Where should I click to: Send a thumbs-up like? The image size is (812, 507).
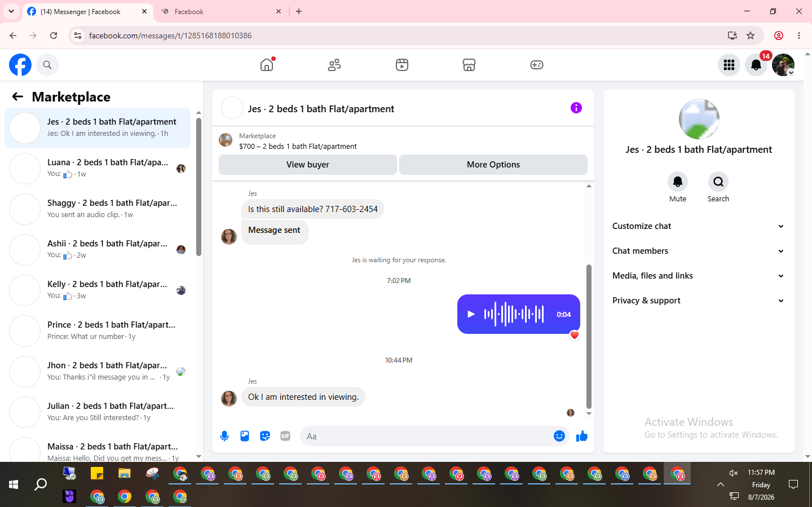(582, 436)
